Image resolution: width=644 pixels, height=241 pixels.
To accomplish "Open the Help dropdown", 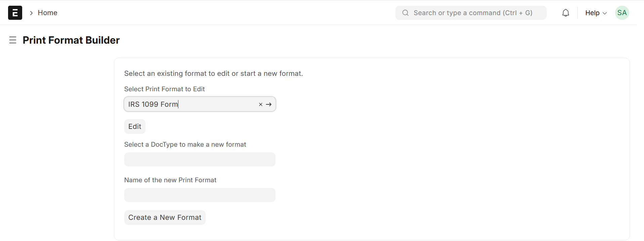I will pyautogui.click(x=595, y=13).
